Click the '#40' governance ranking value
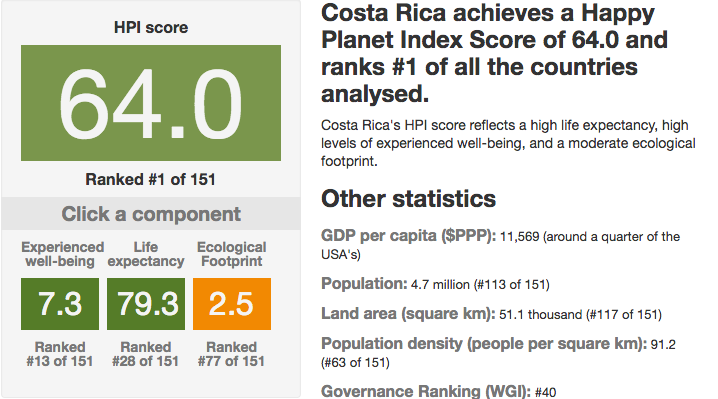The height and width of the screenshot is (399, 718). pyautogui.click(x=545, y=393)
